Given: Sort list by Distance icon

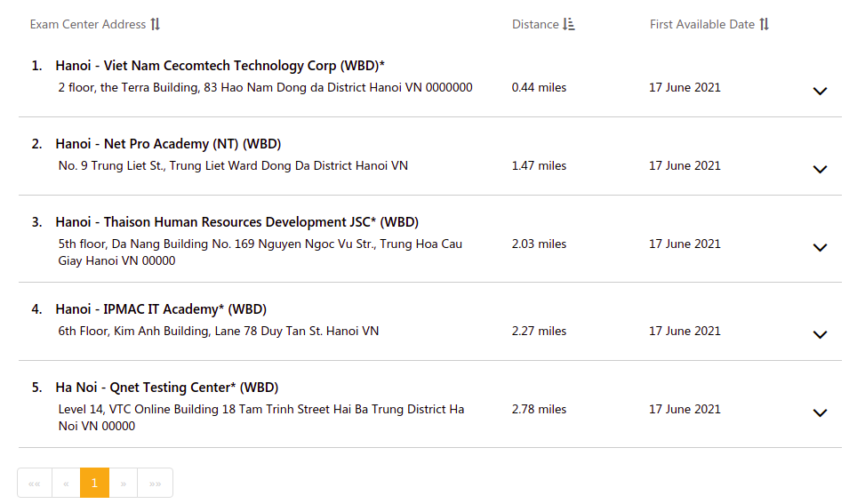Looking at the screenshot, I should click(x=569, y=25).
